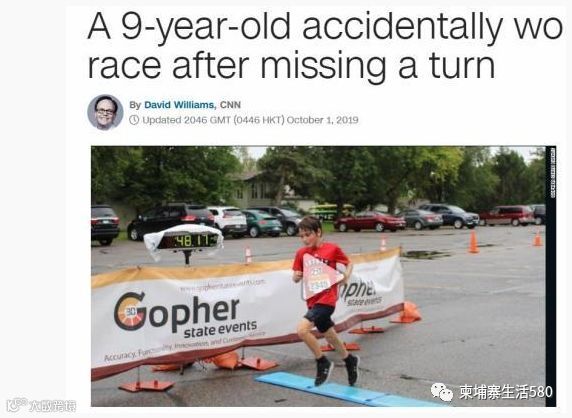Image resolution: width=572 pixels, height=418 pixels.
Task: Open author David Williams' profile link
Action: tap(179, 105)
